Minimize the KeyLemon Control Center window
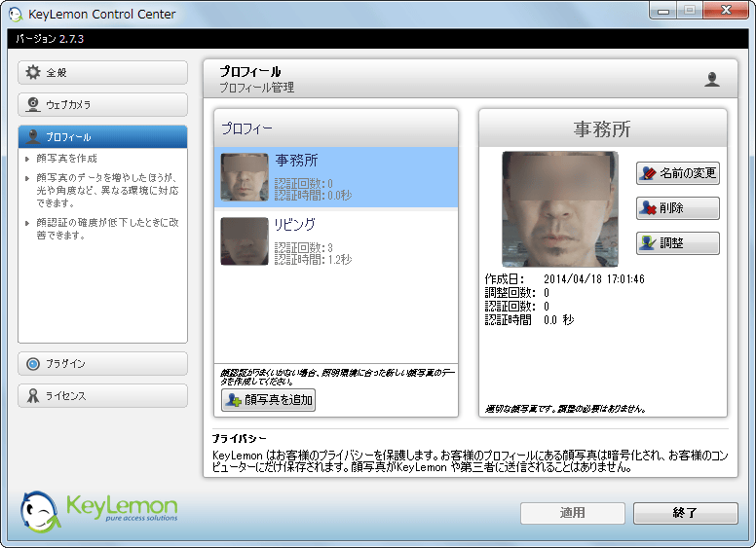756x548 pixels. (663, 11)
